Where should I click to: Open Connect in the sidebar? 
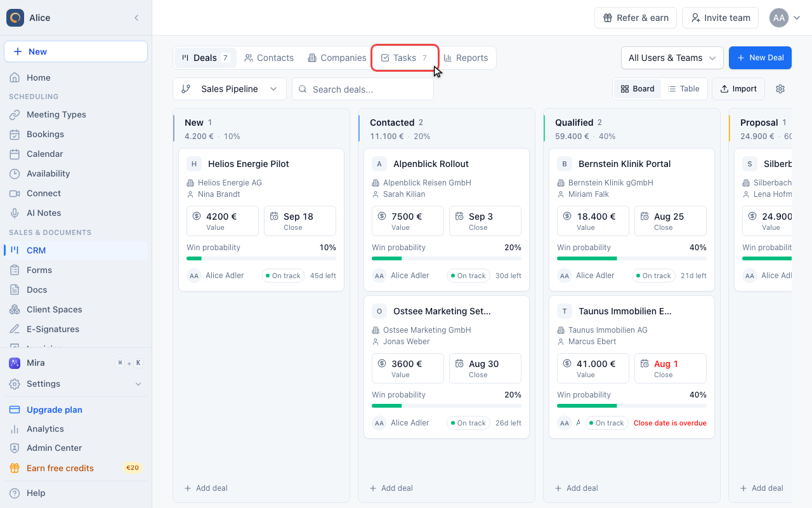[x=76, y=193]
